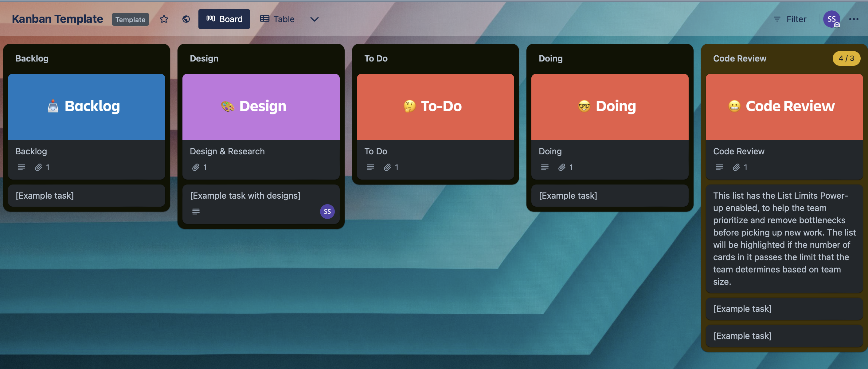The image size is (868, 369).
Task: Click the Kanban Template board title
Action: coord(58,19)
